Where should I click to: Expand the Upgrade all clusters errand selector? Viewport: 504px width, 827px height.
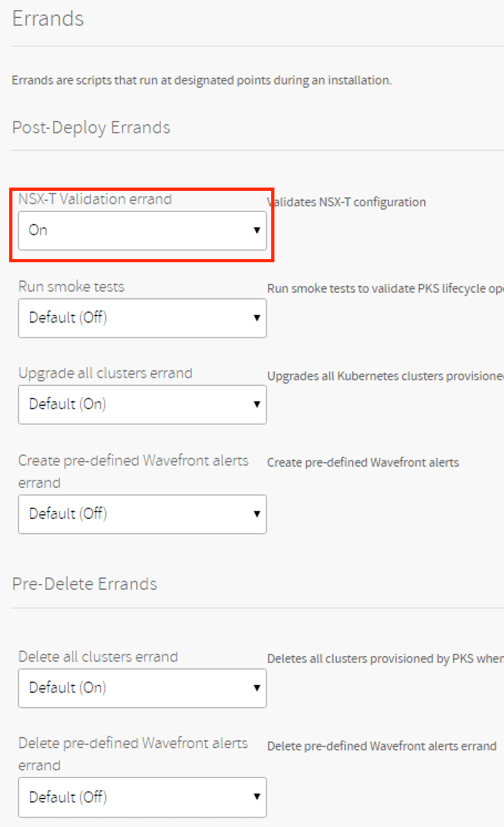coord(142,405)
